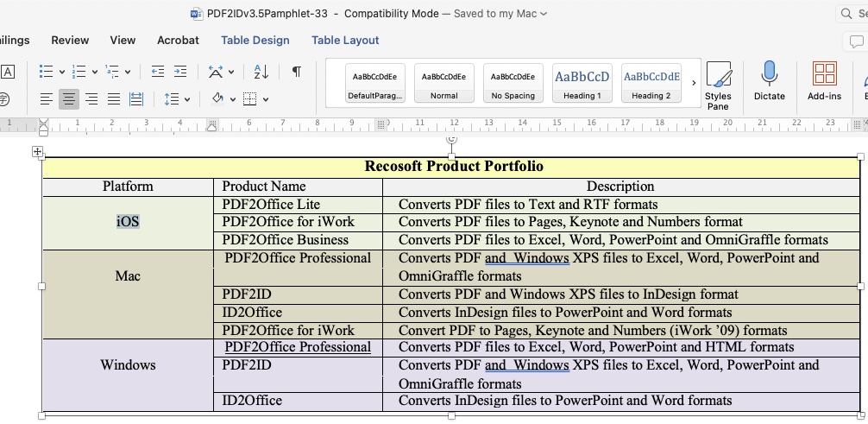Screen dimensions: 868x424
Task: Click the table's bottom-right resize handle
Action: (861, 415)
